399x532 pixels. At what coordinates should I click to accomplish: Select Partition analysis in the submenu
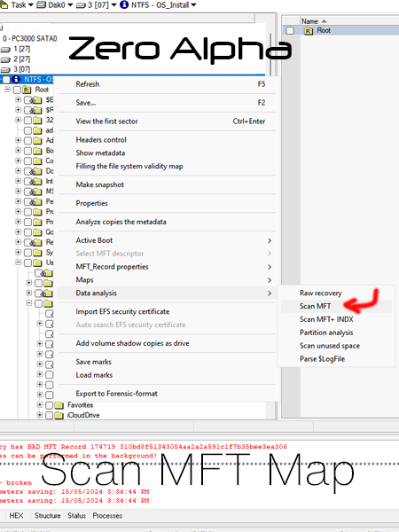click(x=337, y=332)
